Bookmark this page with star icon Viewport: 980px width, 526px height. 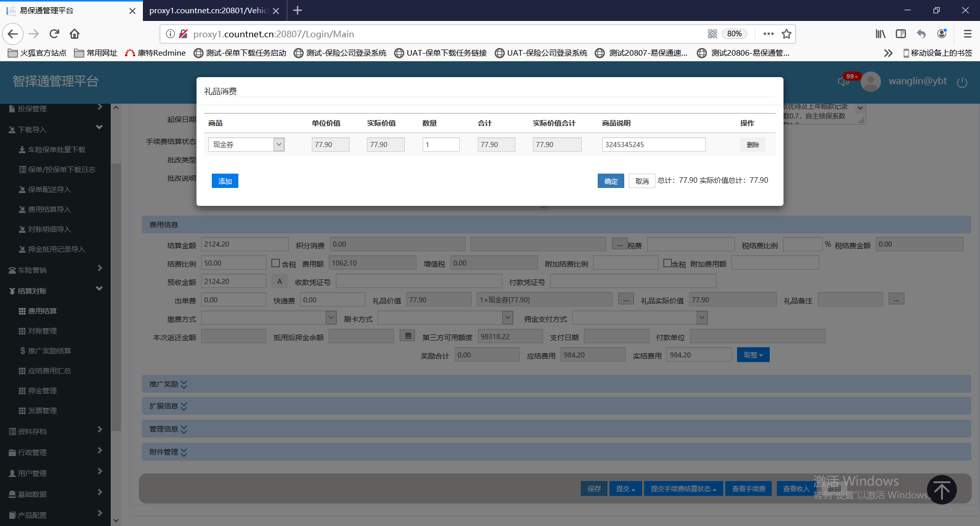(x=787, y=34)
